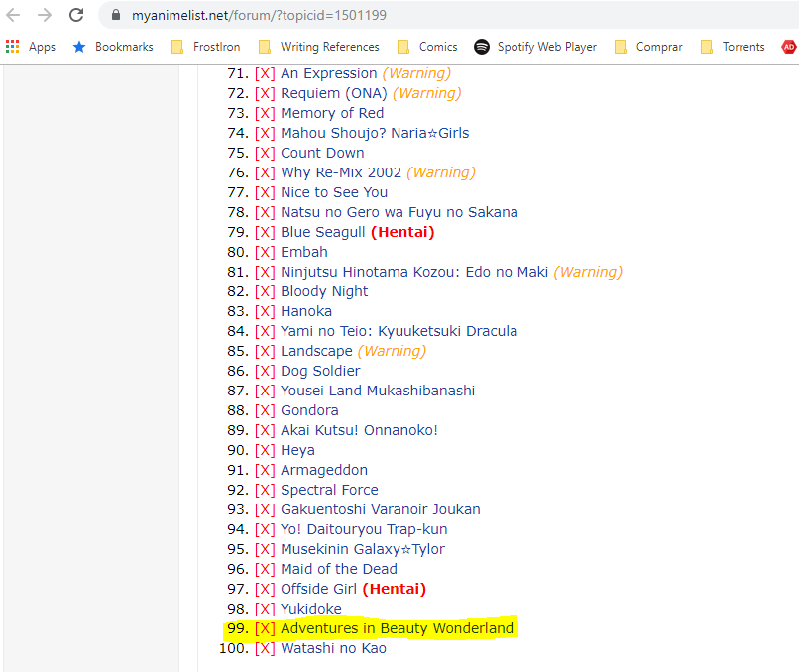This screenshot has height=672, width=799.
Task: Open the Hanoka link
Action: tap(306, 311)
